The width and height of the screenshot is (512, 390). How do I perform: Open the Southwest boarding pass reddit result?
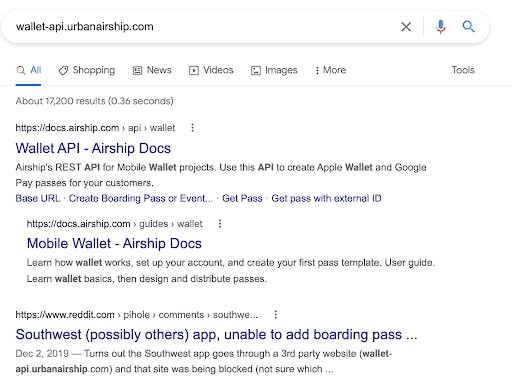[x=216, y=334]
